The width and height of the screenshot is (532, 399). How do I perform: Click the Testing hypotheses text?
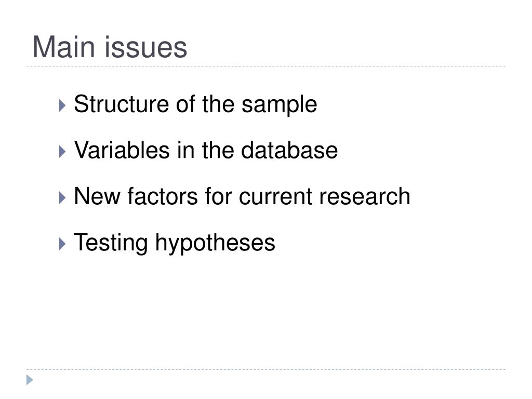tap(175, 243)
